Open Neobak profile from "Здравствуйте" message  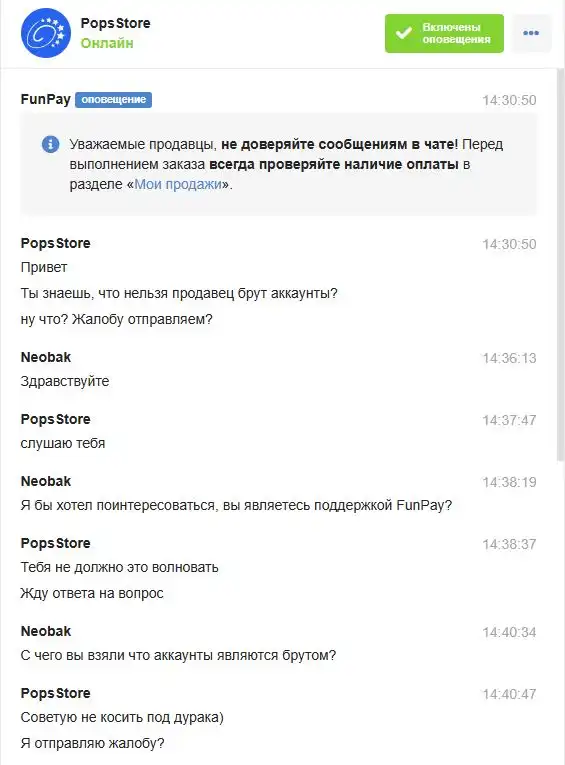click(x=46, y=357)
